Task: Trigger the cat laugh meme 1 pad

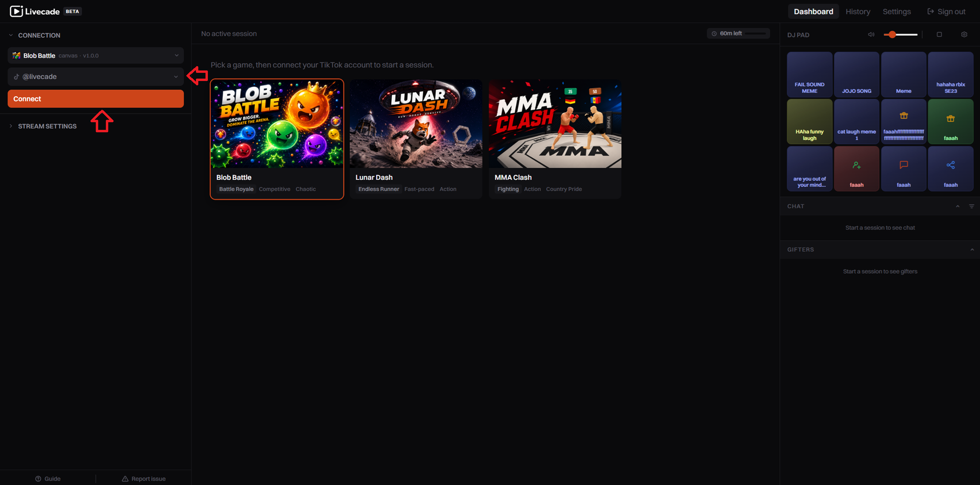Action: click(x=857, y=122)
